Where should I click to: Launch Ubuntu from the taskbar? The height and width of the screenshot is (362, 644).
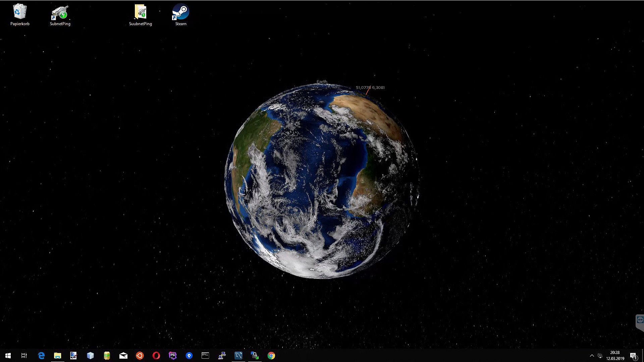click(140, 356)
